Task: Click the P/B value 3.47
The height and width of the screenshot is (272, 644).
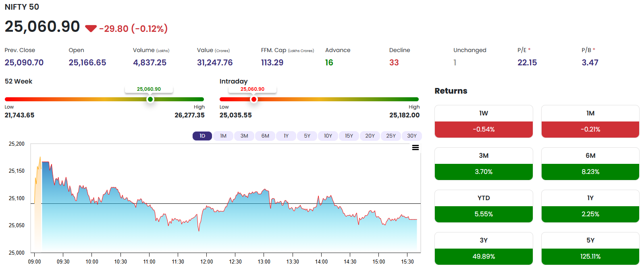Action: 590,63
